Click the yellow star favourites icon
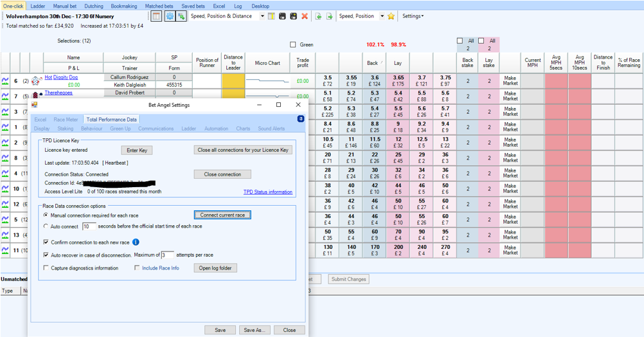The width and height of the screenshot is (644, 337). click(391, 16)
